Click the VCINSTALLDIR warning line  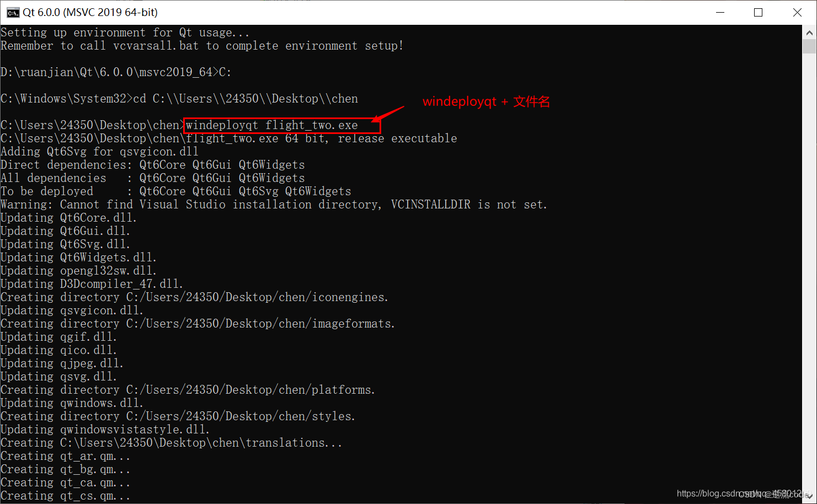click(x=274, y=205)
